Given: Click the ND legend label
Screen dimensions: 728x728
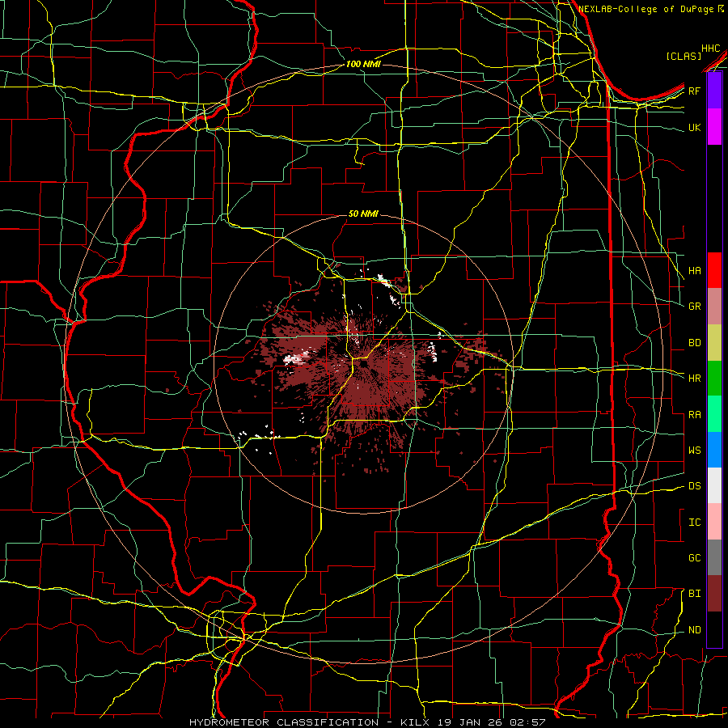Looking at the screenshot, I should click(695, 630).
